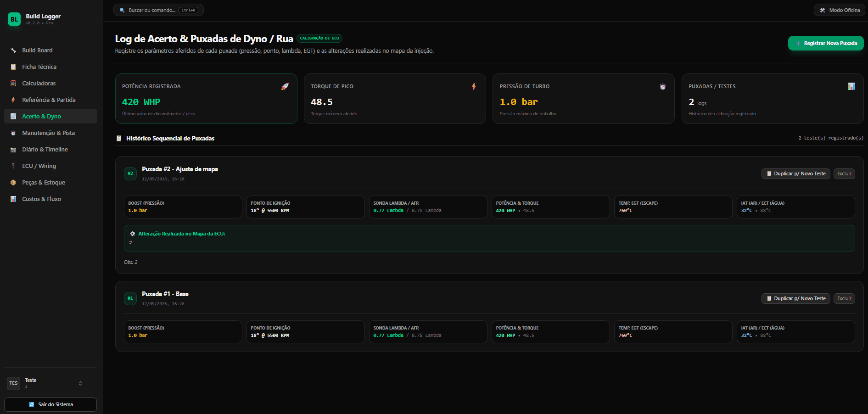
Task: Click rocket icon on Potência Registrada card
Action: point(285,86)
